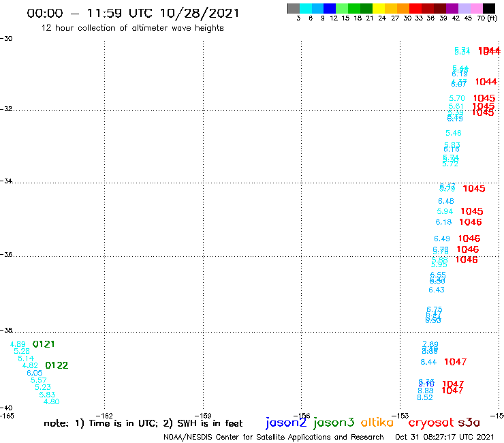The image size is (504, 443).
Task: Click the red '1046' next to 6.18
Action: (x=471, y=222)
